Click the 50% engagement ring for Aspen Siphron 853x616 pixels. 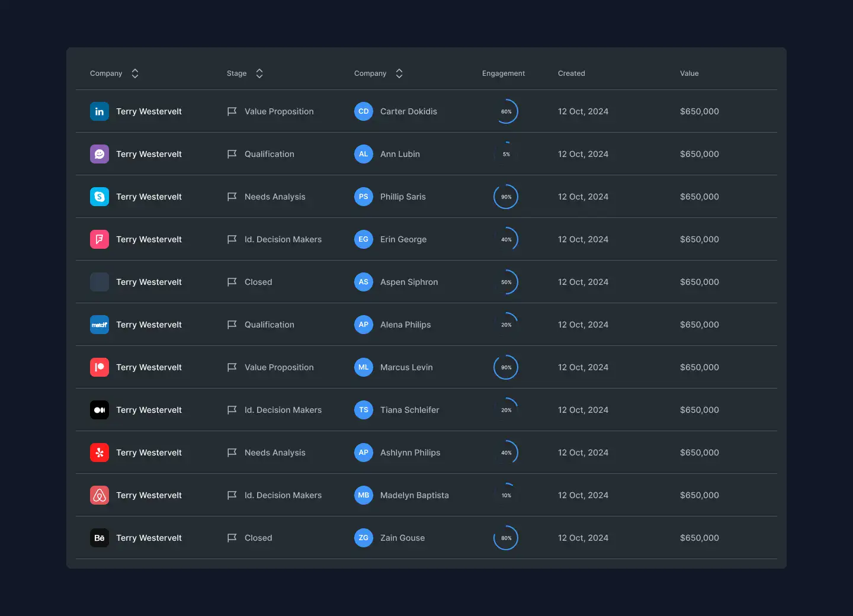coord(506,282)
